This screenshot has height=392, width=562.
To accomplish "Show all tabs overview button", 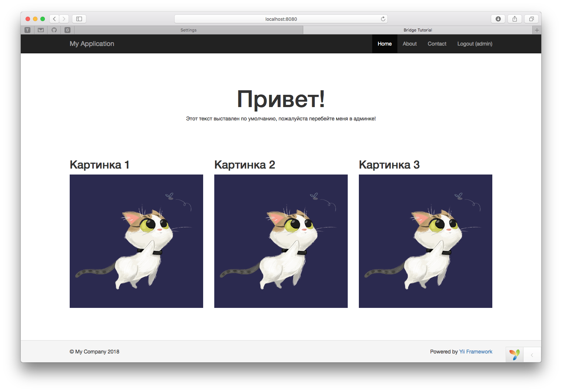I will tap(531, 19).
